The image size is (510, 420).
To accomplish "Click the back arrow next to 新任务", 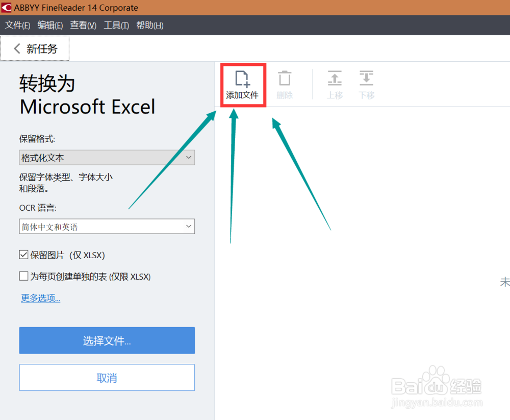I will (16, 48).
